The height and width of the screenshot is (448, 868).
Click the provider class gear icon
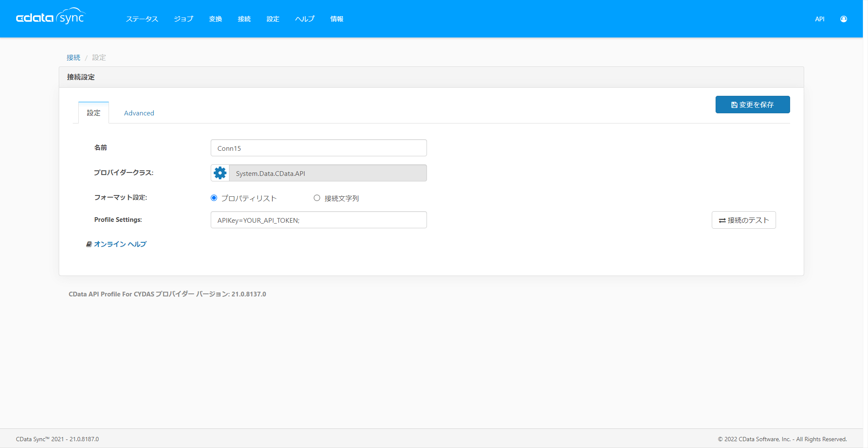pyautogui.click(x=220, y=173)
